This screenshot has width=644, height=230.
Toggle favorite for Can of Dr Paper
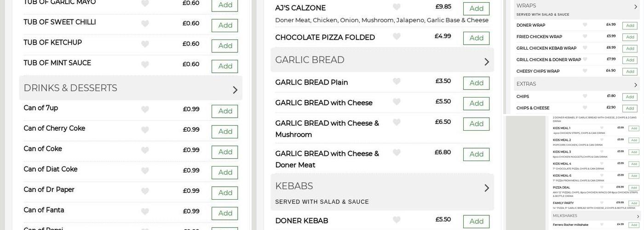point(145,191)
